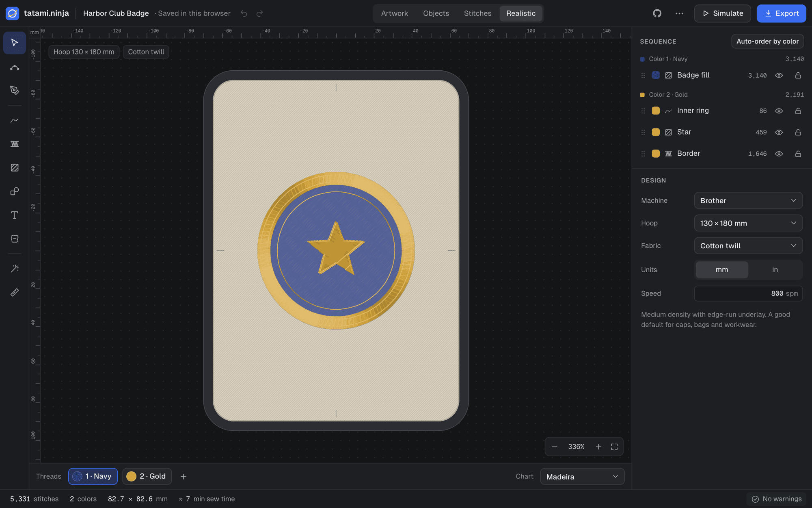Select the shapes tool
Viewport: 812px width, 508px height.
(15, 191)
